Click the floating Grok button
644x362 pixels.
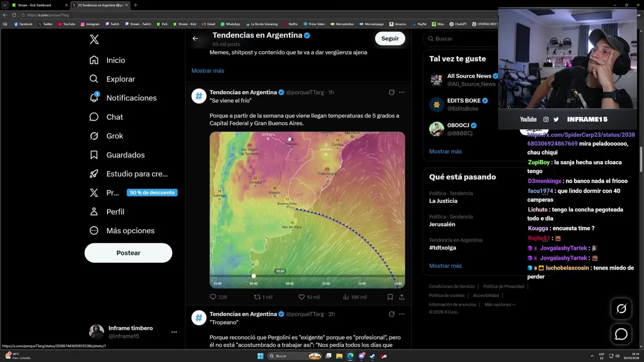621,309
